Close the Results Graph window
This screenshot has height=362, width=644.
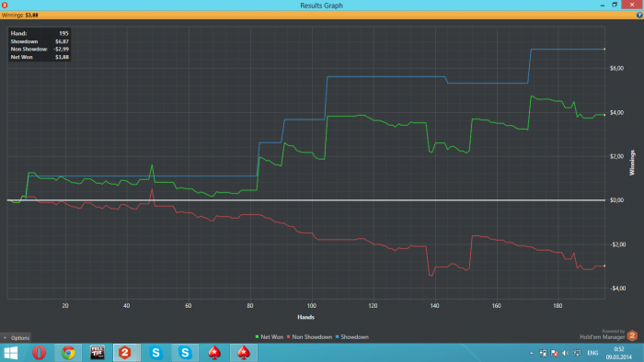click(x=632, y=5)
